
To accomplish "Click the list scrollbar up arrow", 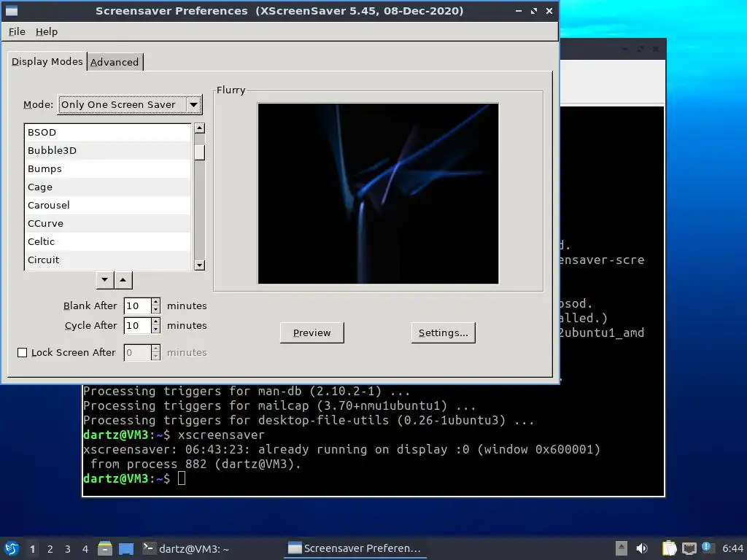I will tap(200, 128).
